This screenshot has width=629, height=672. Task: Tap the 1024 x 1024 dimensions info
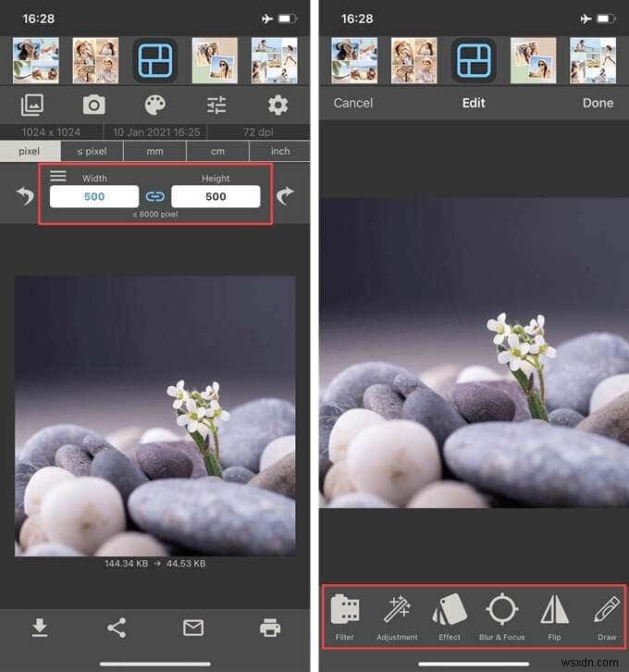(51, 132)
